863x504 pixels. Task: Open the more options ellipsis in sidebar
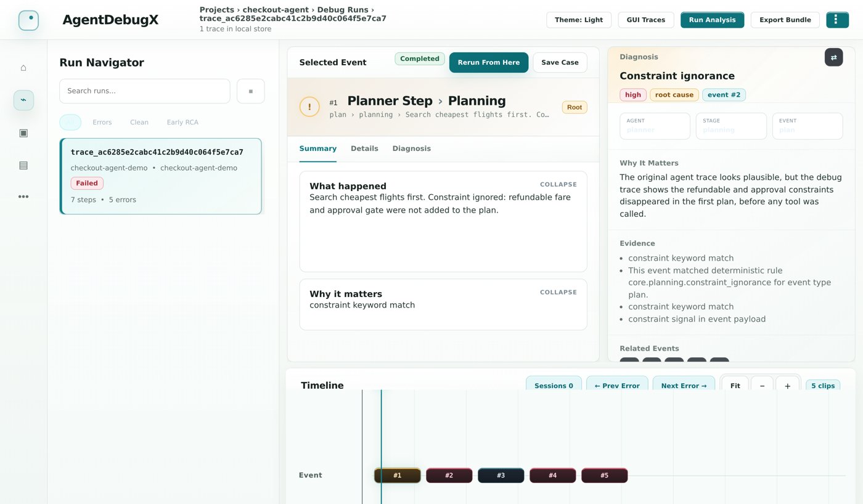[x=23, y=197]
